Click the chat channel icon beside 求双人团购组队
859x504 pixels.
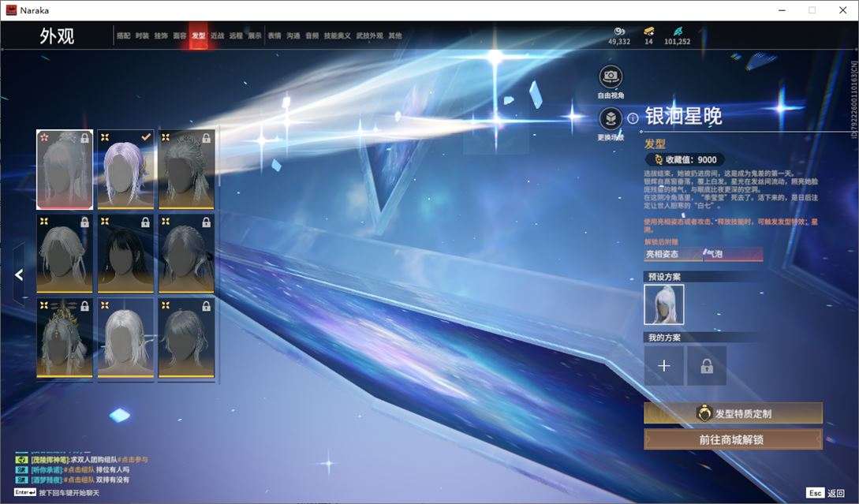click(21, 460)
